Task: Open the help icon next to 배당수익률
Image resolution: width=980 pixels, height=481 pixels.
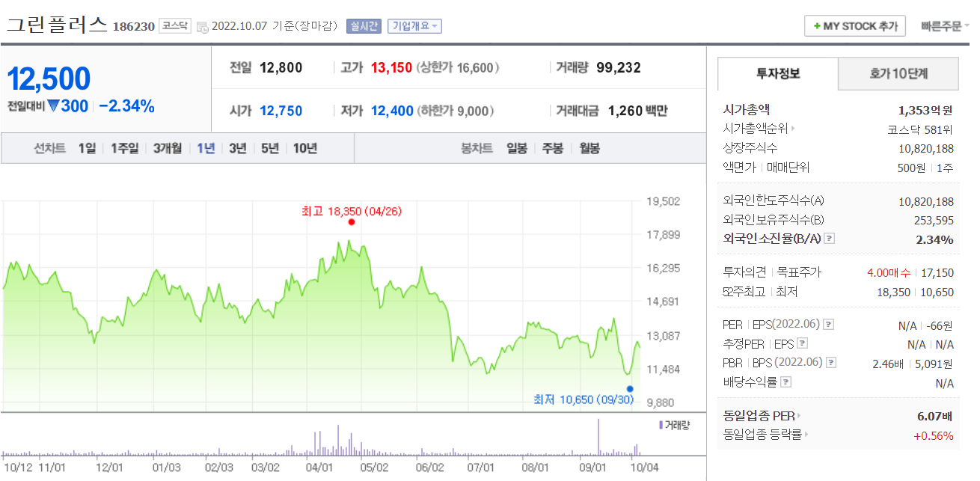Action: click(785, 382)
